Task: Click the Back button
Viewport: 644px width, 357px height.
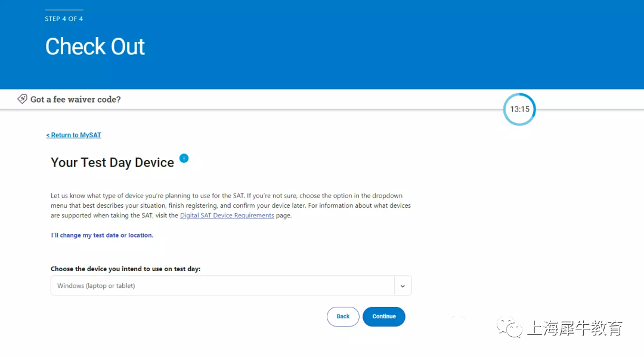Action: tap(343, 316)
